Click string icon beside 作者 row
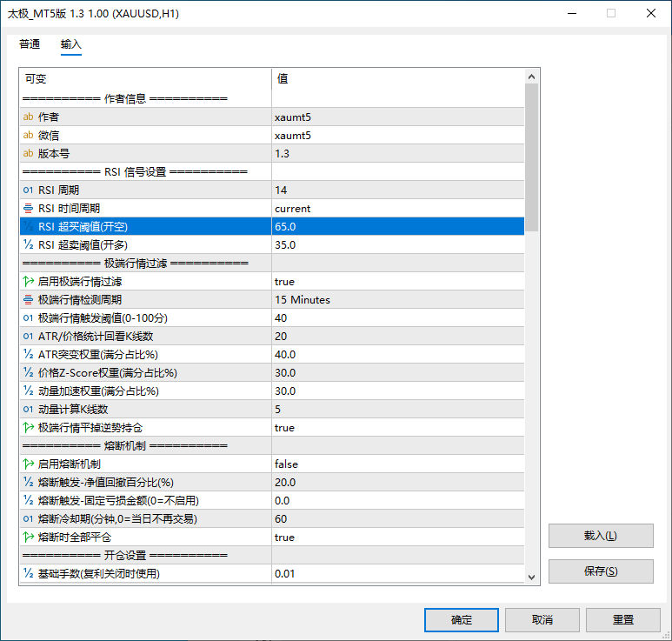The image size is (672, 641). pos(29,117)
